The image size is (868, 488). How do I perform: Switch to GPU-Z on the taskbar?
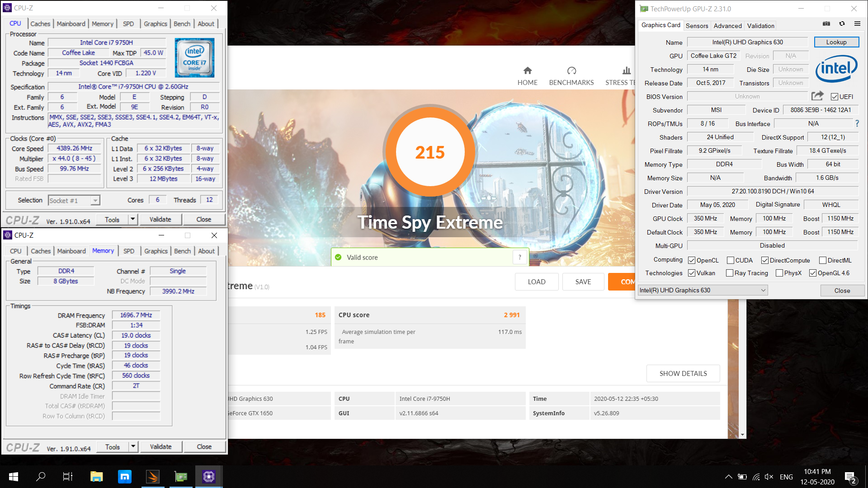click(181, 477)
